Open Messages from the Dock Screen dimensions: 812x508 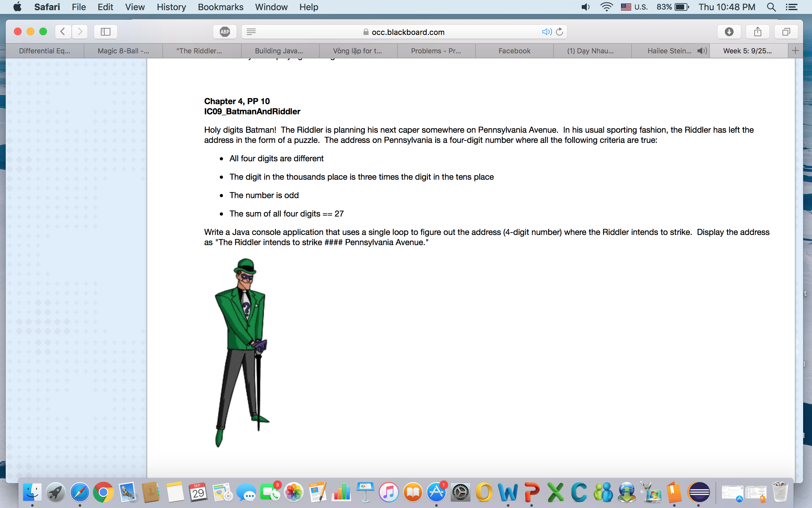[246, 493]
